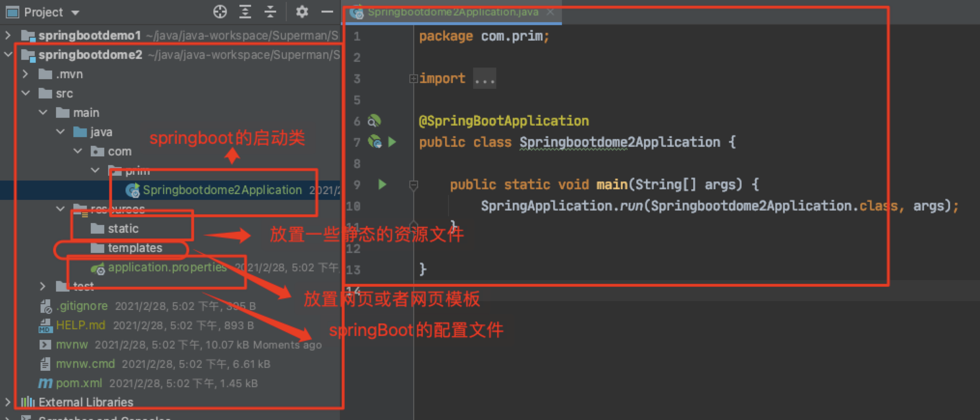Click line number 13 in gutter
The image size is (980, 420).
click(353, 270)
